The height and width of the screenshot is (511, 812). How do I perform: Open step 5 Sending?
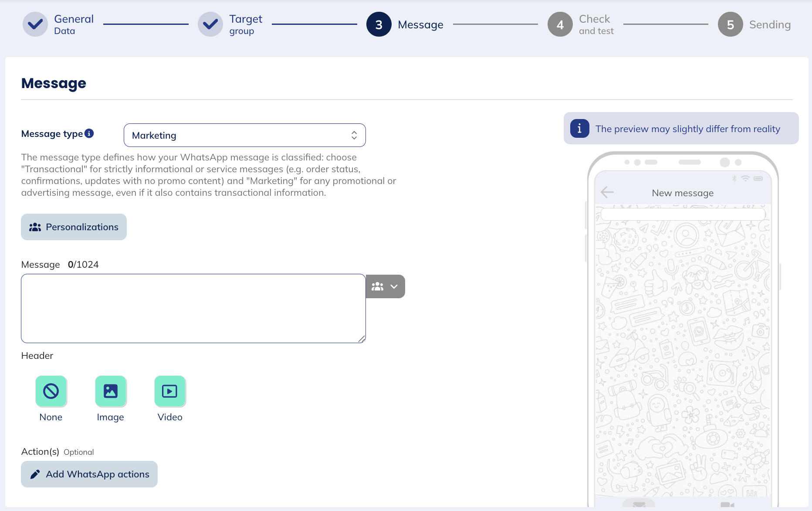769,24
